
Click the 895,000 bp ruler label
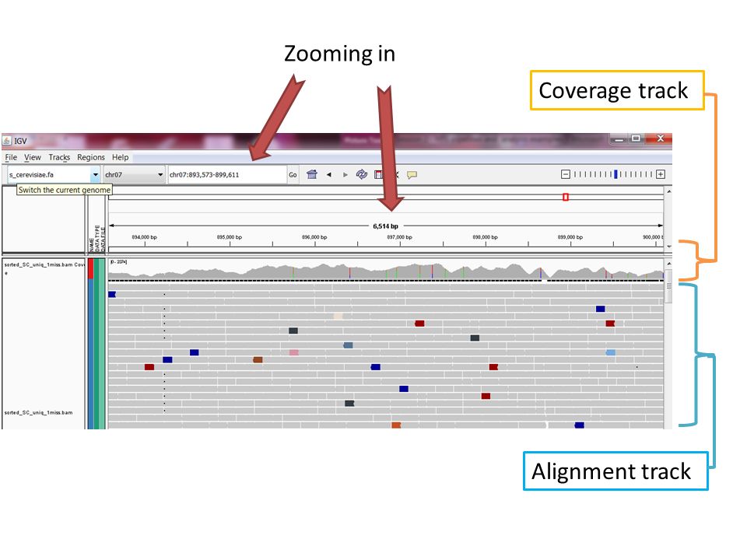point(230,237)
